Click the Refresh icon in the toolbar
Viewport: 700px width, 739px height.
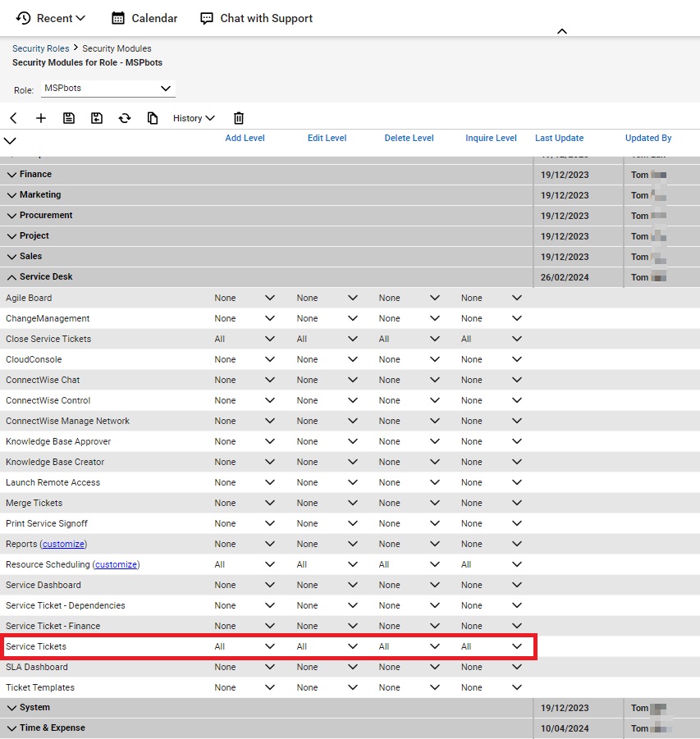coord(125,118)
